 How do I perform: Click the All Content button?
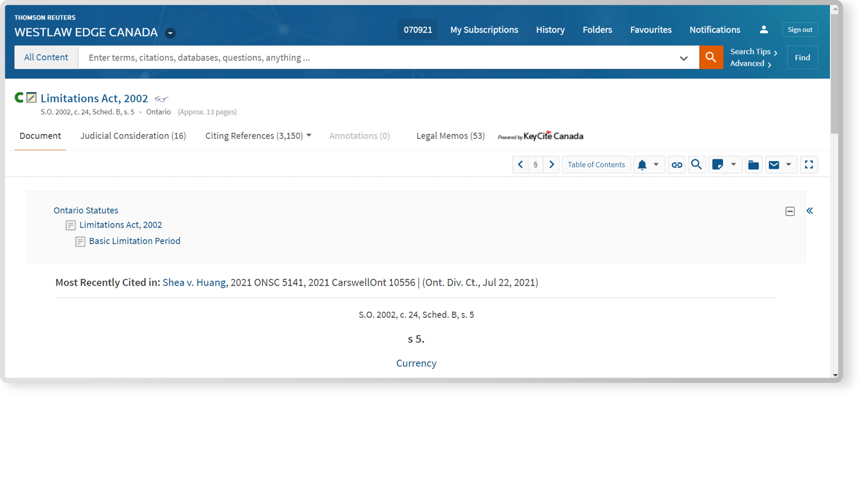coord(46,57)
